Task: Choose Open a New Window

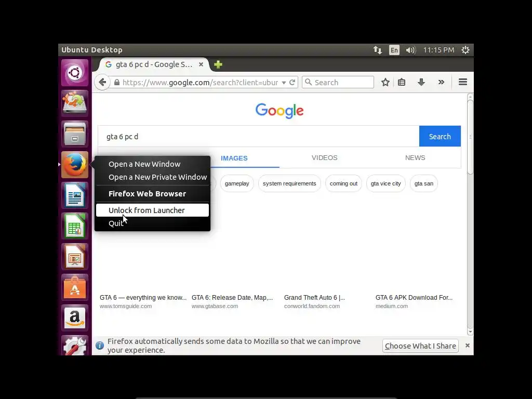Action: (x=152, y=164)
